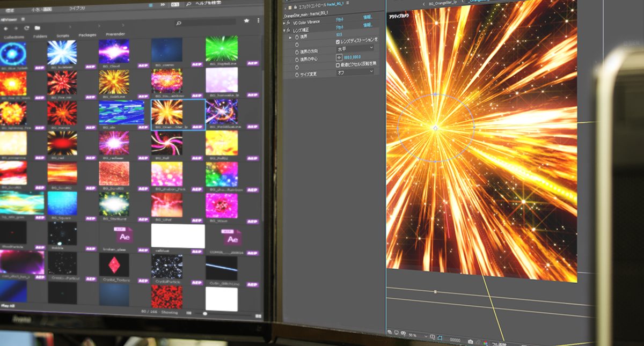Click the help search magnifier icon
Screen dimensions: 644x346
point(189,4)
